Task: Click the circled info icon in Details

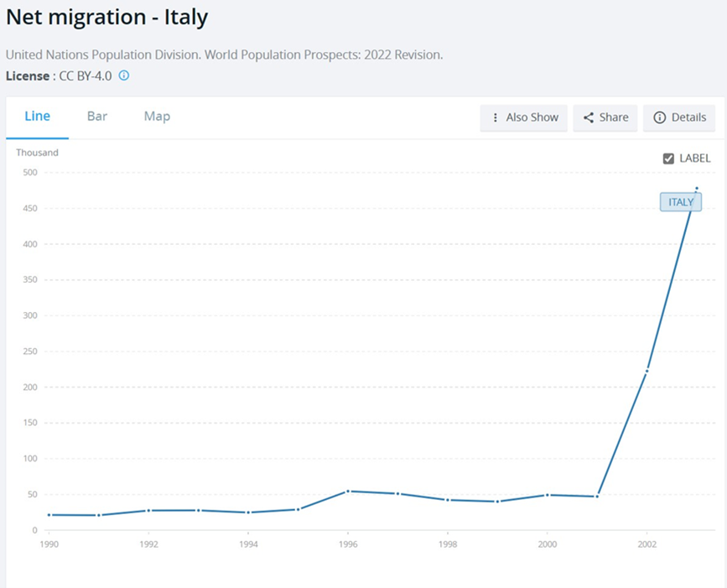Action: tap(659, 117)
